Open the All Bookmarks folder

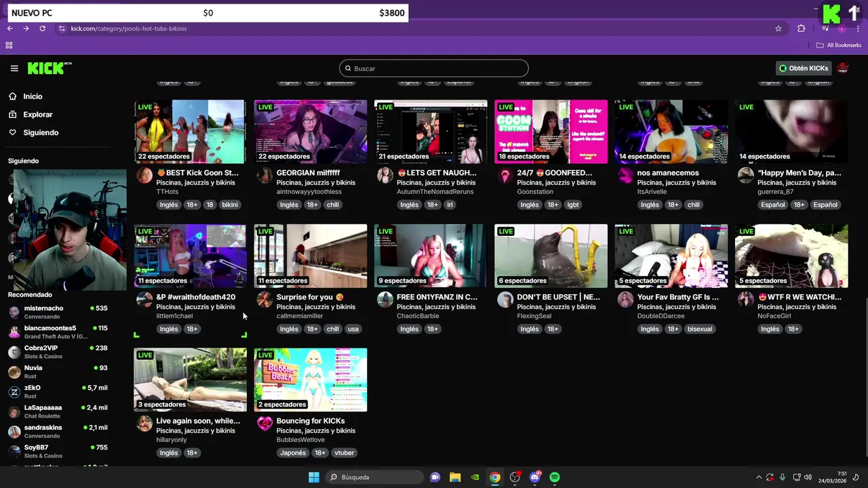point(839,45)
